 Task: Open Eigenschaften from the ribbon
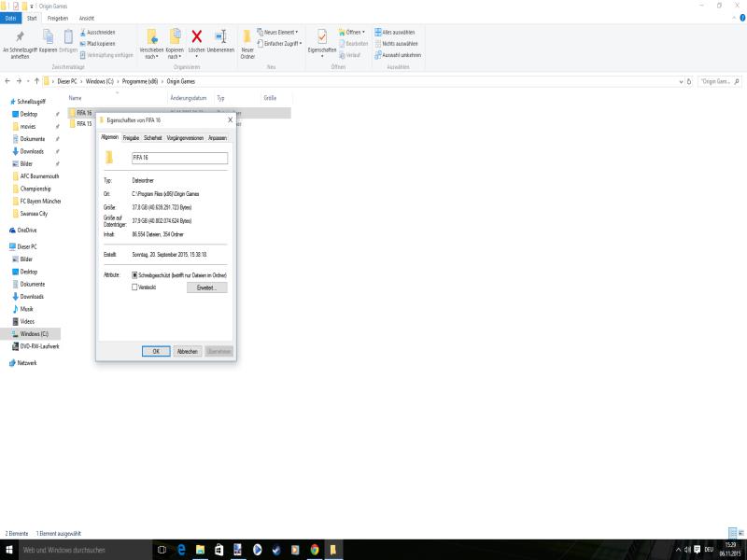click(x=322, y=43)
